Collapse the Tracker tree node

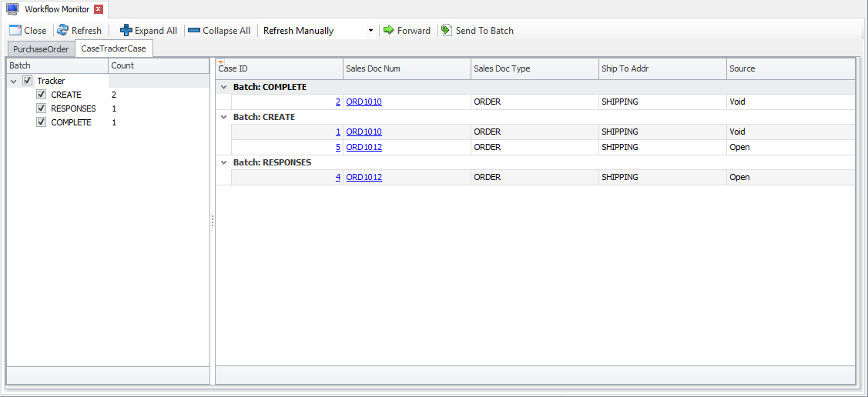[14, 81]
